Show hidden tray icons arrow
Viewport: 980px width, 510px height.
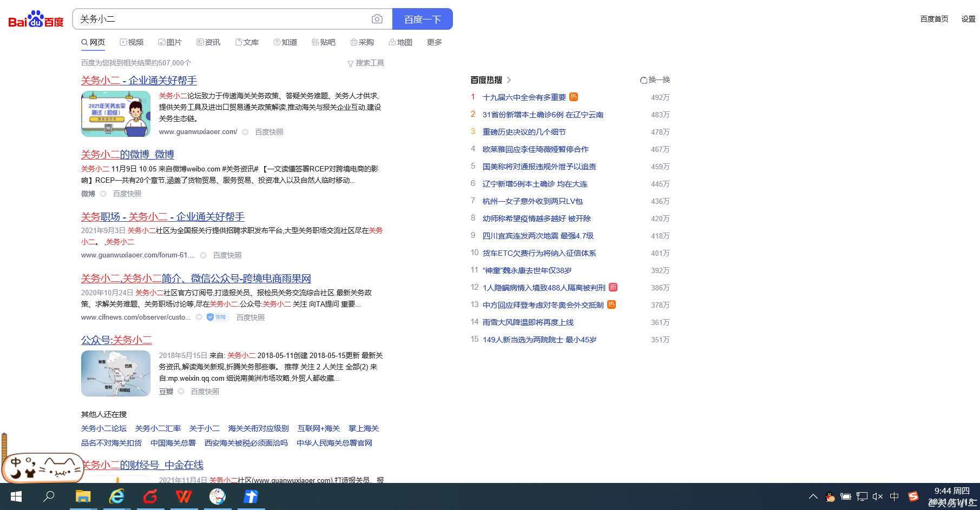tap(813, 496)
